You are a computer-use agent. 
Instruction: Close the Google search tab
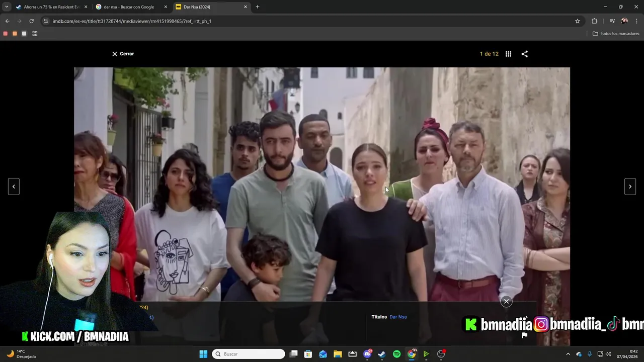click(x=166, y=7)
